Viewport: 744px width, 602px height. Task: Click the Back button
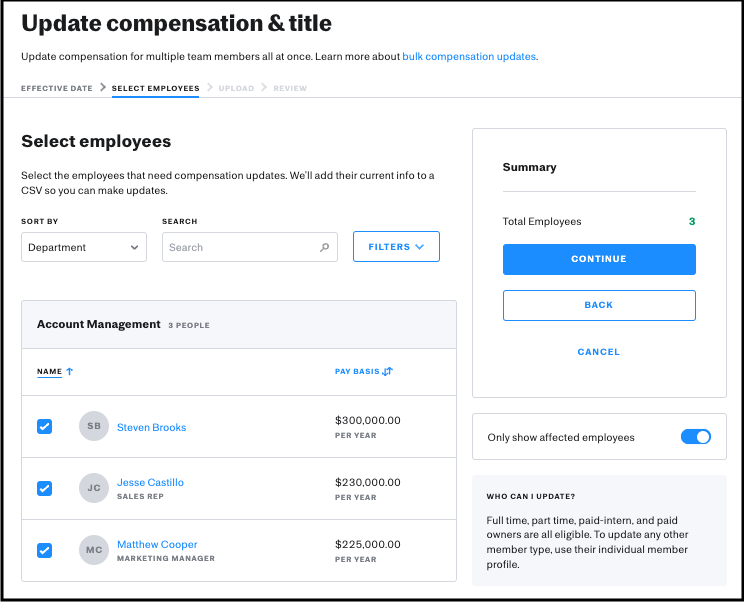pyautogui.click(x=598, y=305)
